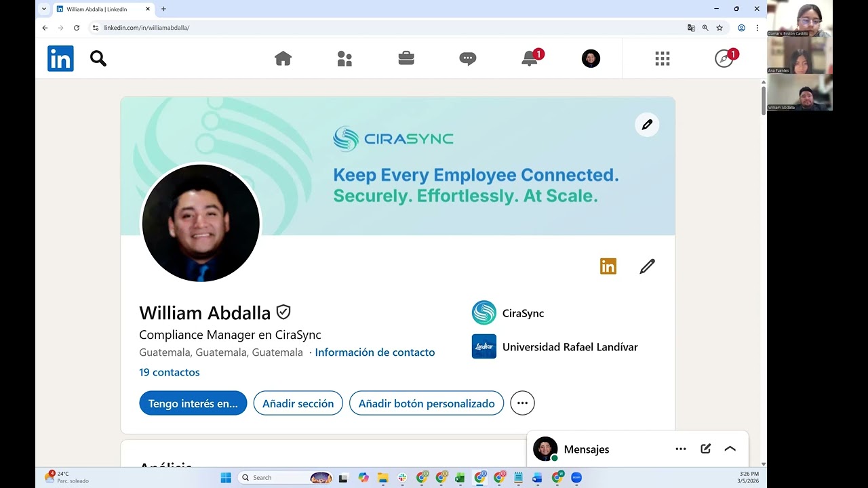Screen dimensions: 868x488
Task: Click 'Tengo interés en...' button
Action: (193, 403)
